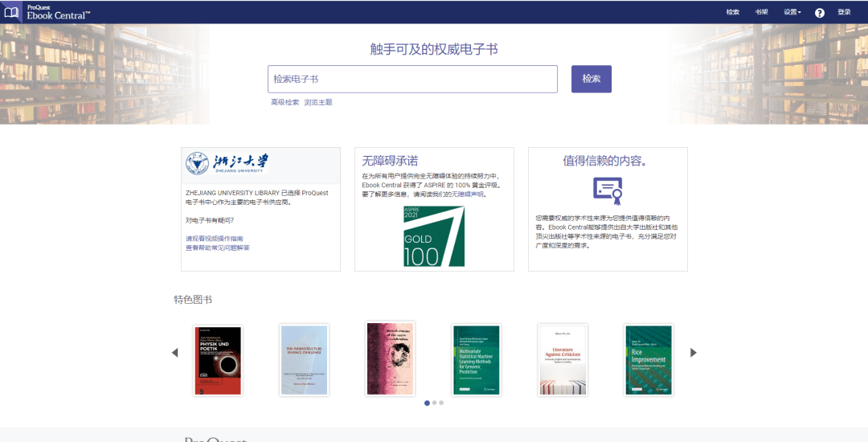Open 查看帮助常见问题解答 link
The height and width of the screenshot is (442, 868).
click(218, 248)
